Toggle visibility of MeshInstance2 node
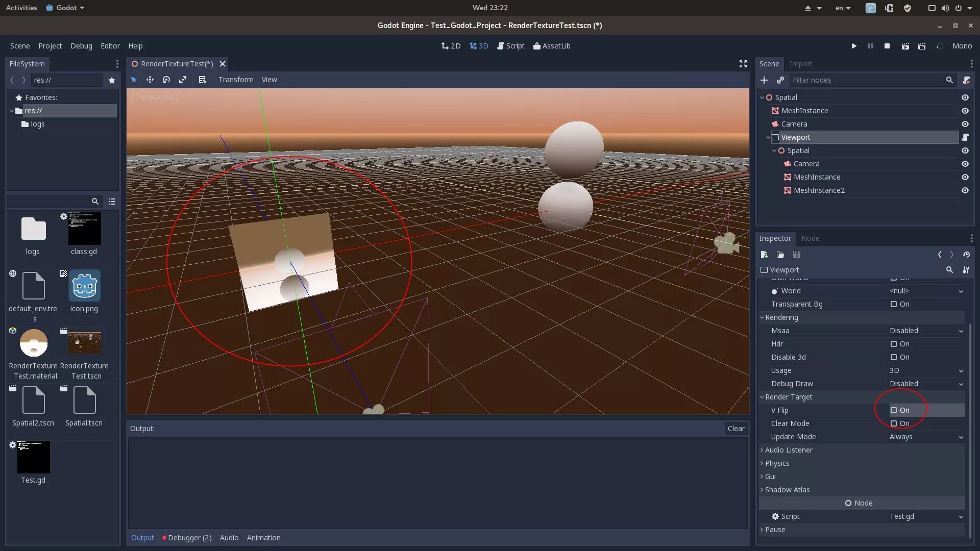Screen dimensions: 980x551 [x=965, y=190]
